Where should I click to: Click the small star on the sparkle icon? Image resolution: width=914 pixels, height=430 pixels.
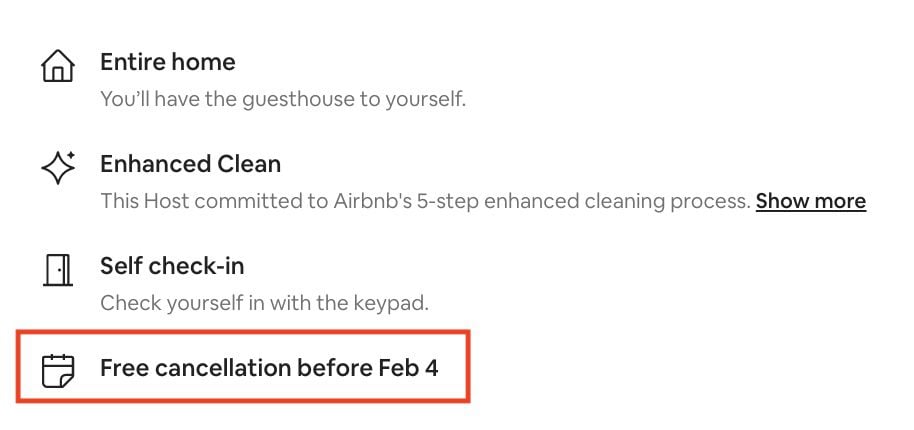click(71, 156)
